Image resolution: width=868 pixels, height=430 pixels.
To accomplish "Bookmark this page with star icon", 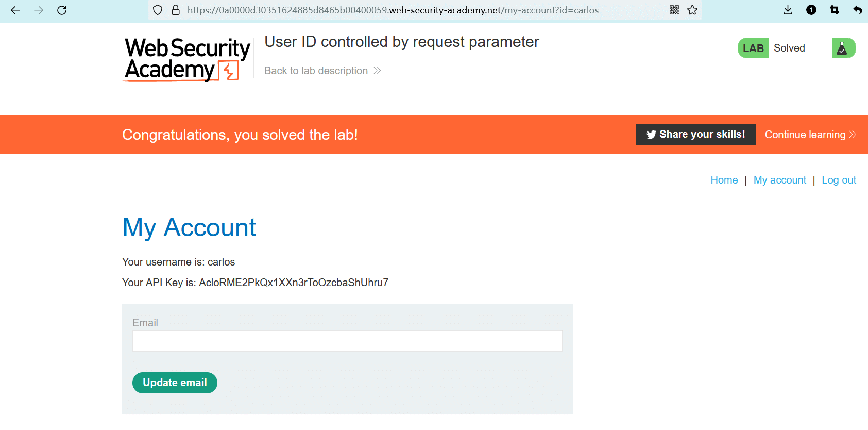I will [x=692, y=10].
